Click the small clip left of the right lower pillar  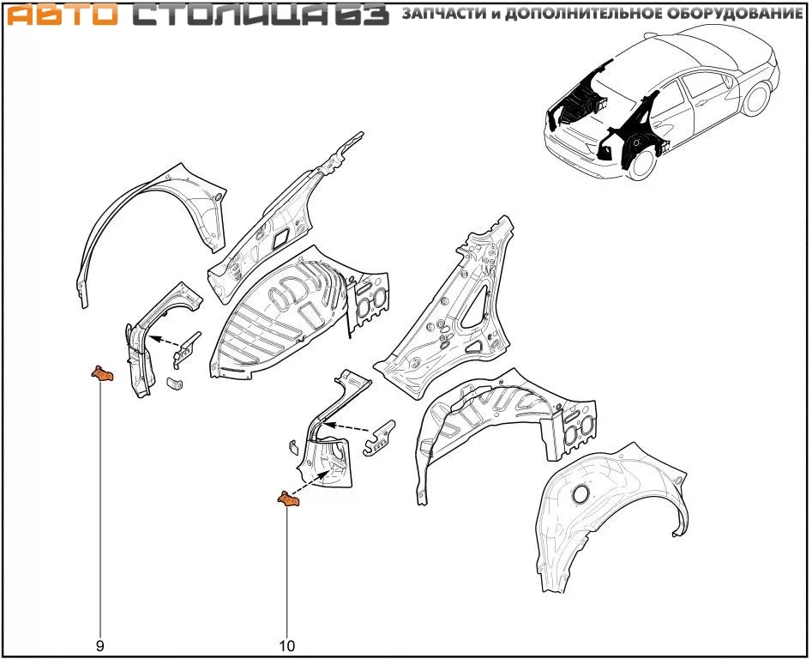point(292,445)
